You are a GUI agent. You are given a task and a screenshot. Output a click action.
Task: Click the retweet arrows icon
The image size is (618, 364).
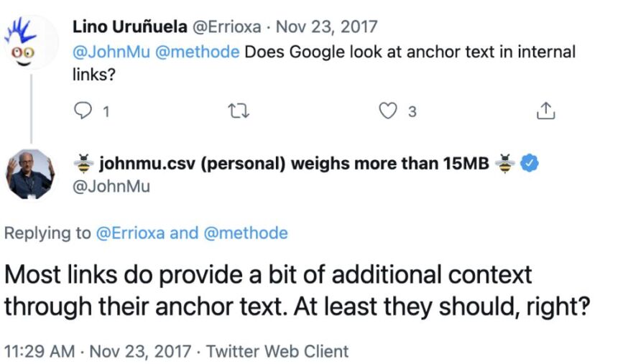(239, 111)
